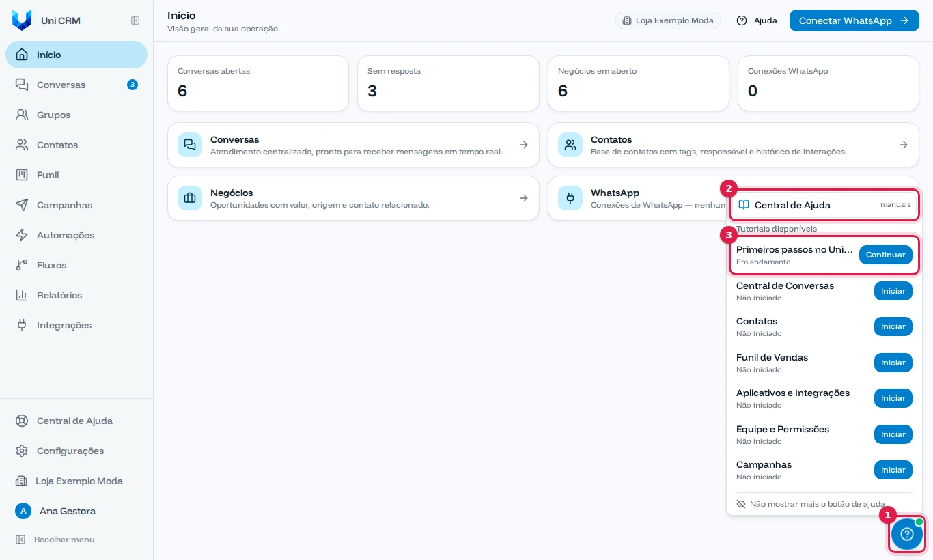This screenshot has width=933, height=560.
Task: Open the Conversas card arrow
Action: coord(524,145)
